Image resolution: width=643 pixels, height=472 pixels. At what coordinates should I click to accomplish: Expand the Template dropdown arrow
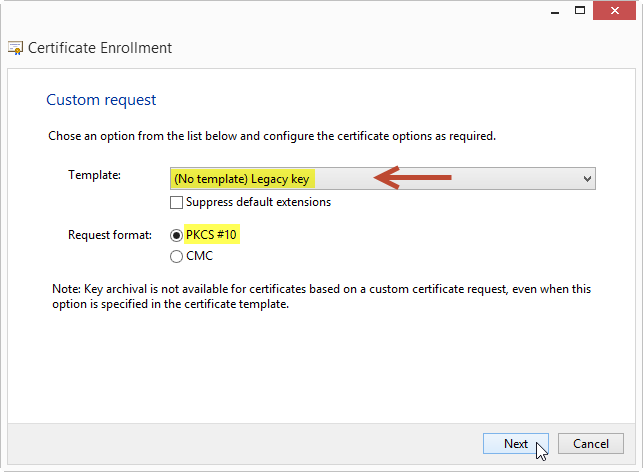[x=587, y=179]
